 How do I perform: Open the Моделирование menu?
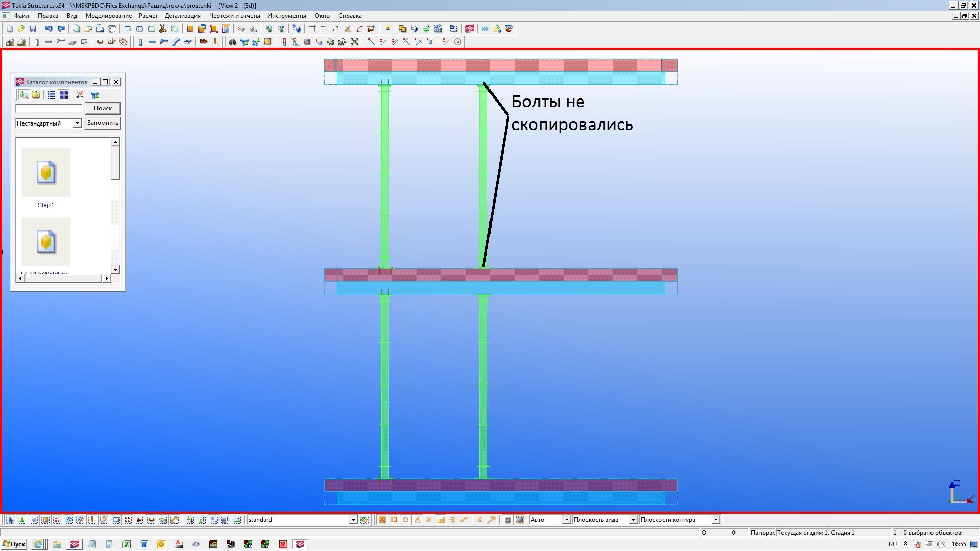click(108, 16)
